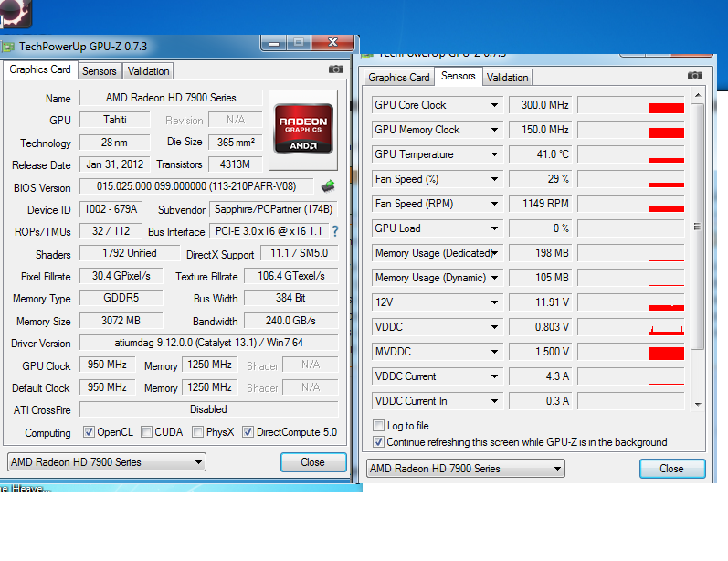Viewport: 728px width, 561px height.
Task: Click Close button in Graphics Card window
Action: tap(313, 462)
